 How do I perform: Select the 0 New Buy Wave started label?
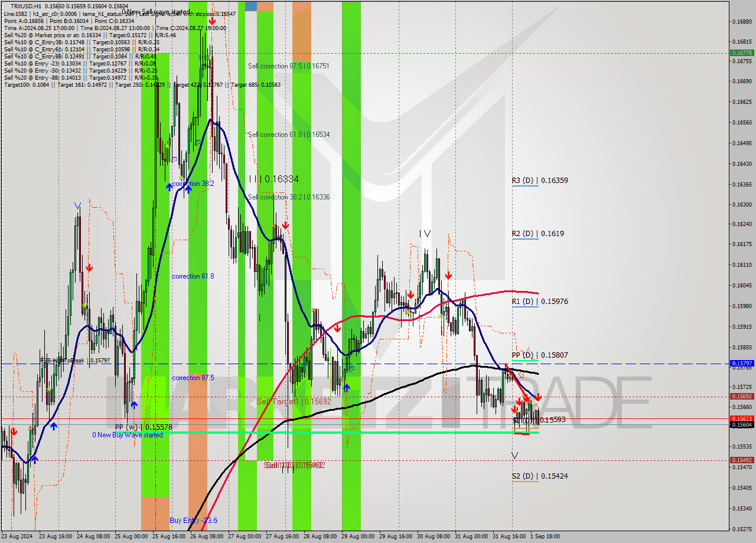pyautogui.click(x=127, y=435)
